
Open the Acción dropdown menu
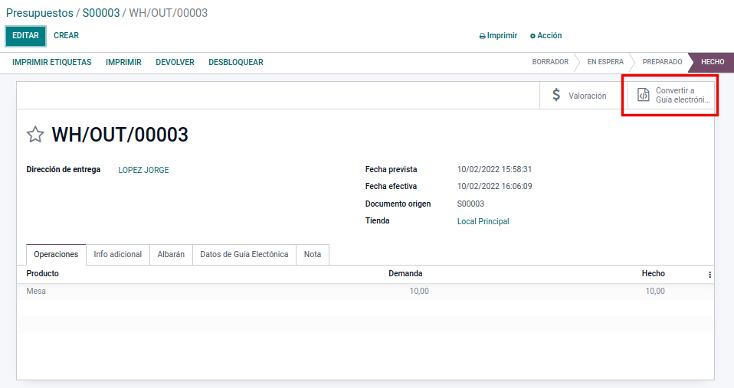tap(546, 36)
